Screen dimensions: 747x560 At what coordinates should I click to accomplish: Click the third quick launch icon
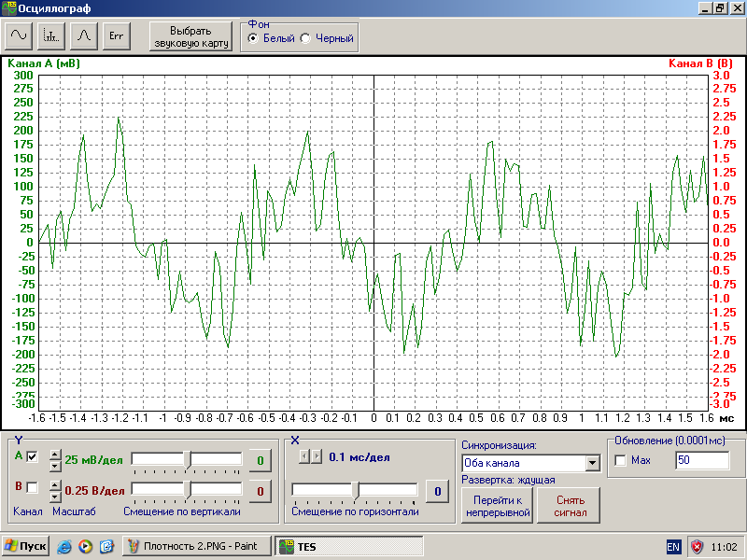tap(106, 546)
